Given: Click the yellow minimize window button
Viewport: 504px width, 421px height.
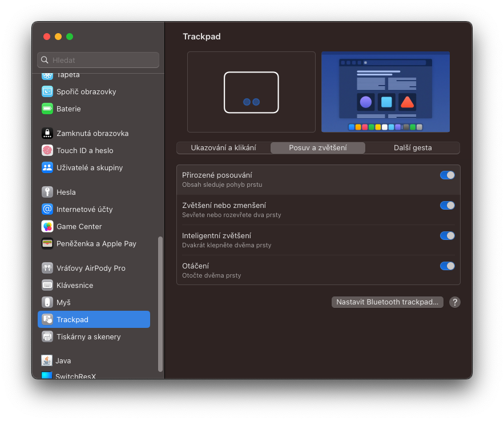Looking at the screenshot, I should 58,37.
